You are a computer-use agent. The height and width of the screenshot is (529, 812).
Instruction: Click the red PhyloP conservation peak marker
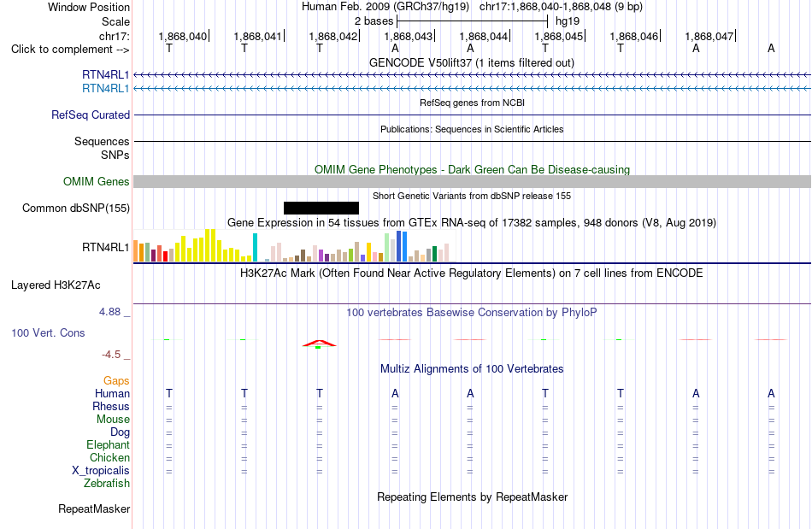(320, 344)
